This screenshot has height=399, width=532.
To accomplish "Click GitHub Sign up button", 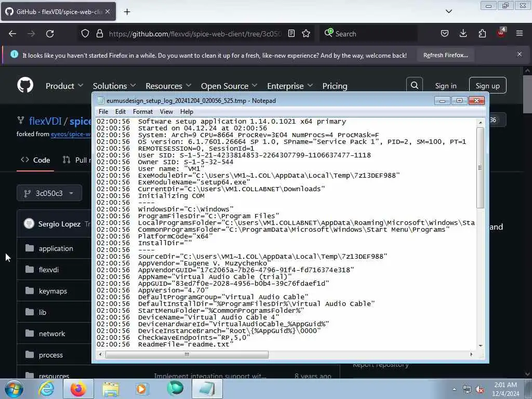I will pos(487,86).
